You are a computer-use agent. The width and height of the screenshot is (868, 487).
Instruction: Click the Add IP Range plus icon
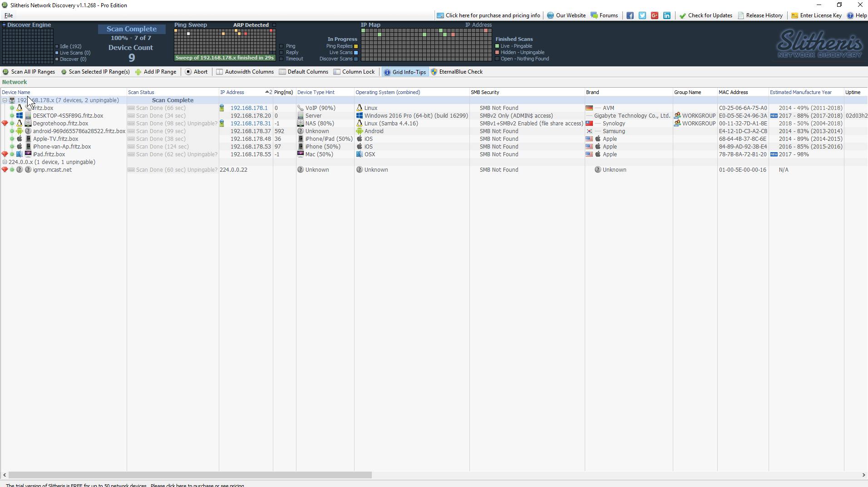(x=138, y=72)
